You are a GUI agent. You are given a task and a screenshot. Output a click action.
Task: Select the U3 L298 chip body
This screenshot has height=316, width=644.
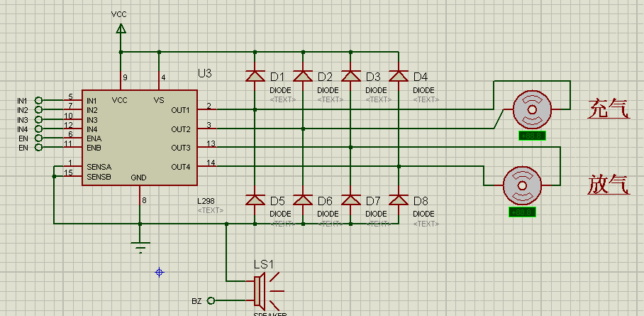[140, 138]
